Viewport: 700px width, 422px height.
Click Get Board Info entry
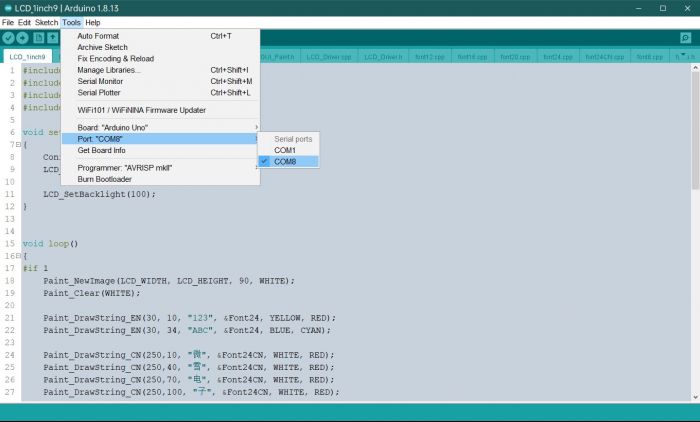click(x=160, y=150)
